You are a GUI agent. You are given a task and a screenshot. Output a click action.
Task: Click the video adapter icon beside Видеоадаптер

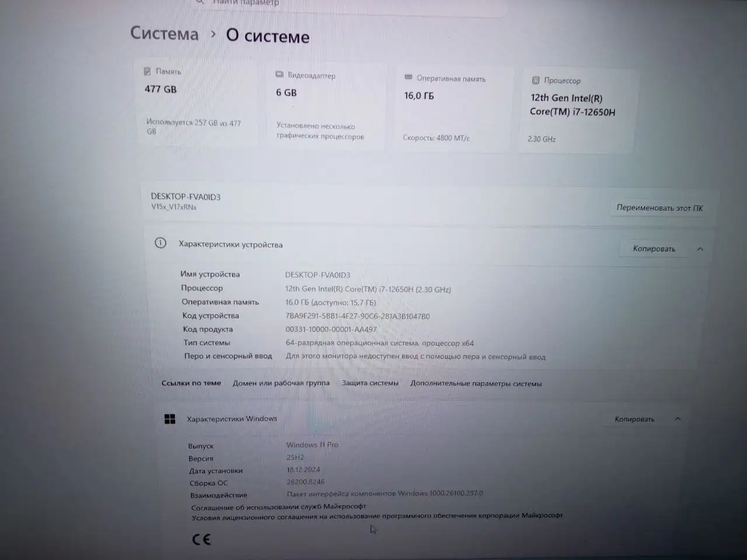pos(279,75)
